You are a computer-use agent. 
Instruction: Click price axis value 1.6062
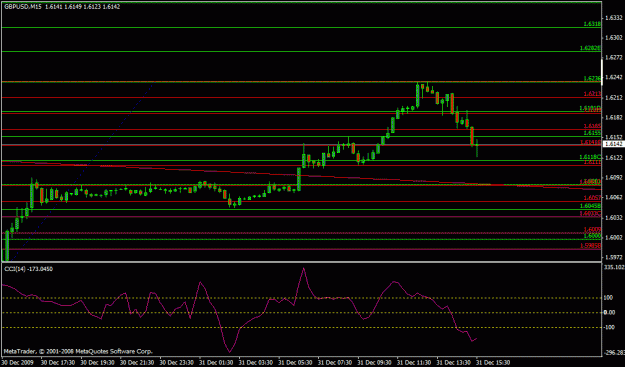click(614, 197)
